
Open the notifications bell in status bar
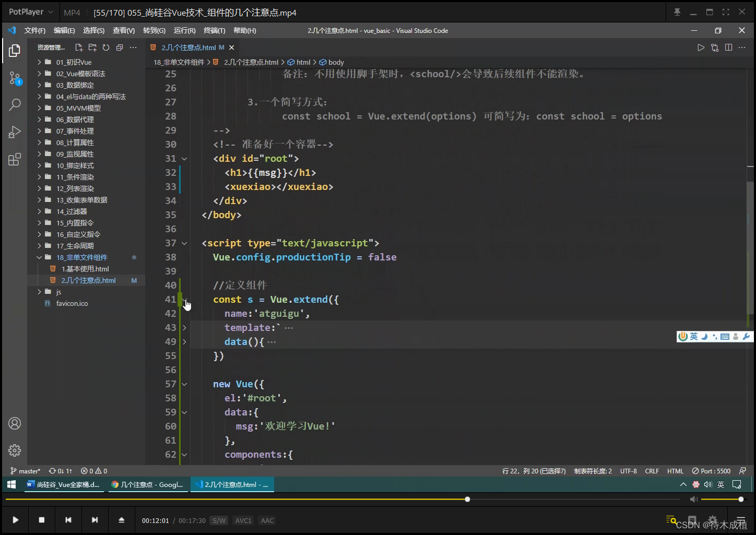point(742,471)
